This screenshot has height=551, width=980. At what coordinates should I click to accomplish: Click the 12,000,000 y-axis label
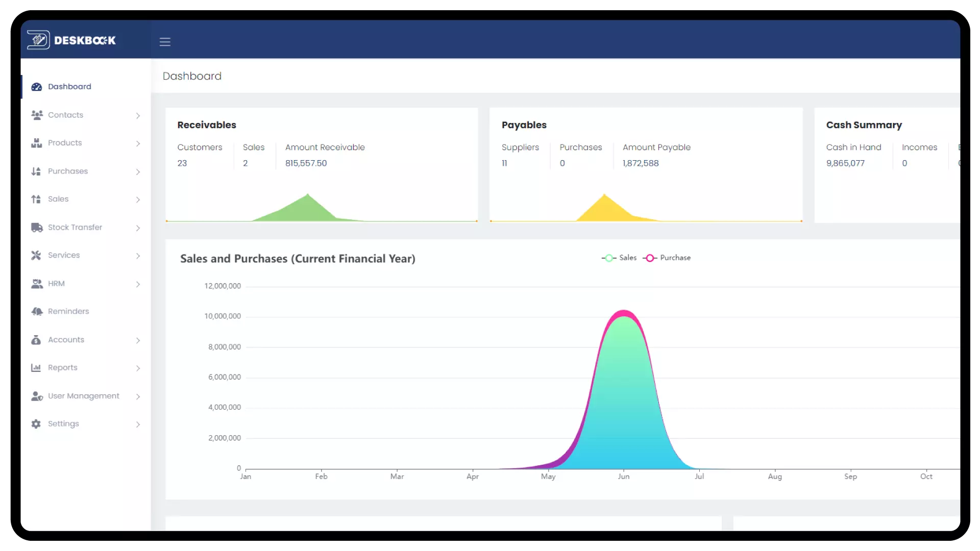point(223,286)
